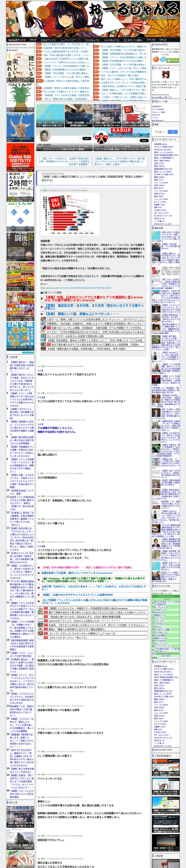Click フォロー button on ラサール石井 card
Image resolution: width=186 pixels, height=868 pixels.
(87, 138)
